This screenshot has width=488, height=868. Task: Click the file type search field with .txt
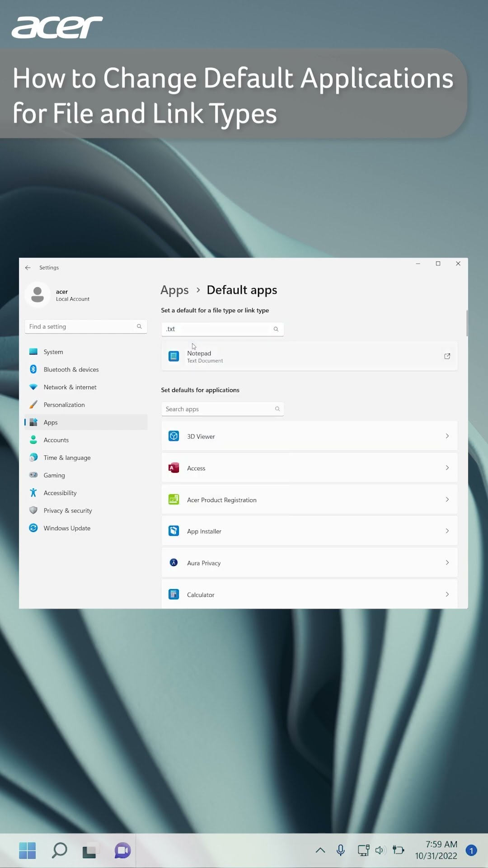click(x=223, y=329)
